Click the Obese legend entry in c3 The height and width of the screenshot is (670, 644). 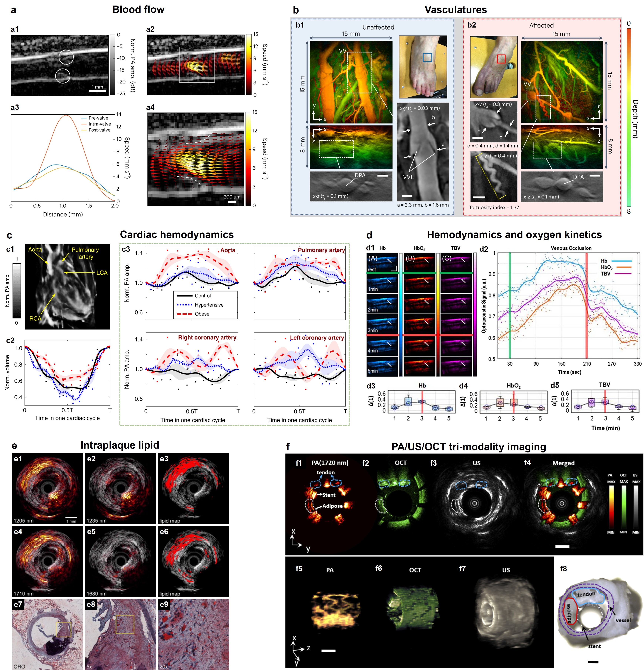click(202, 314)
